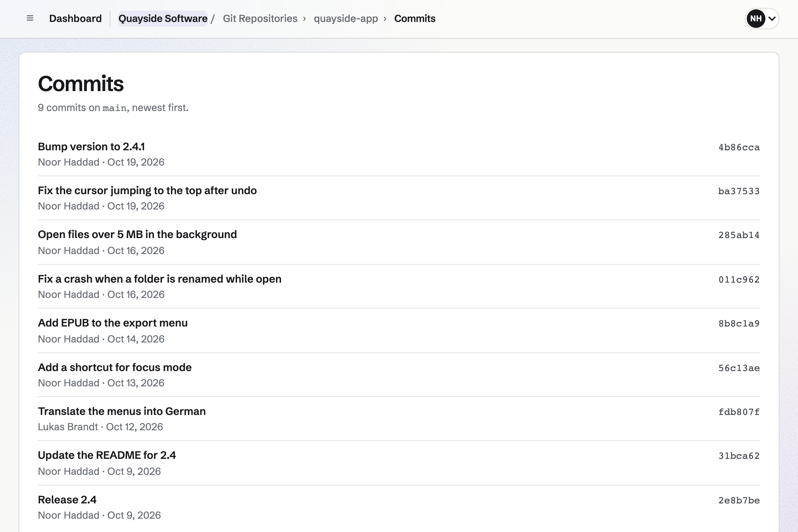The image size is (798, 532).
Task: Open commit "Translate the menus into German"
Action: pyautogui.click(x=122, y=411)
